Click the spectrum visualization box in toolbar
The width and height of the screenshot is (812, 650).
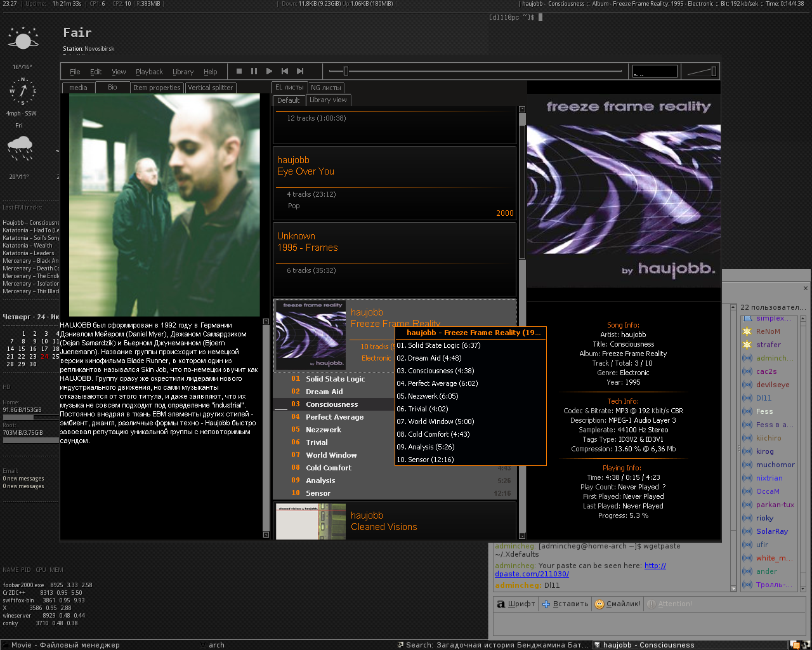tap(655, 71)
